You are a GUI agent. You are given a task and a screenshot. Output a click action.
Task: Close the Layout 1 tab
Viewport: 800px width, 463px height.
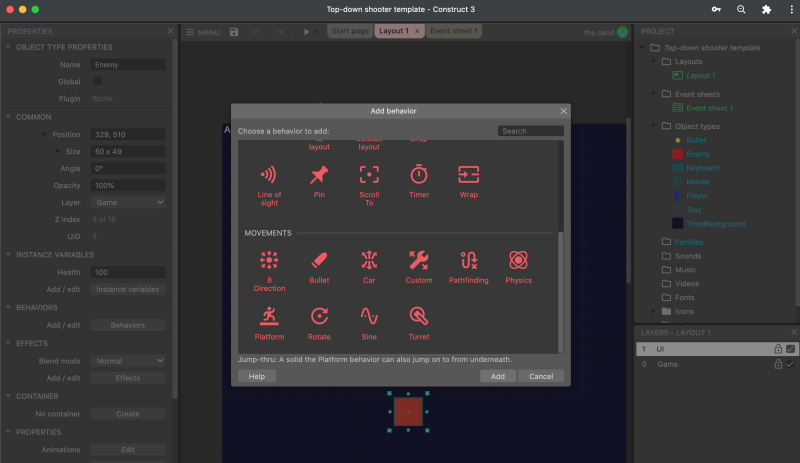(417, 31)
